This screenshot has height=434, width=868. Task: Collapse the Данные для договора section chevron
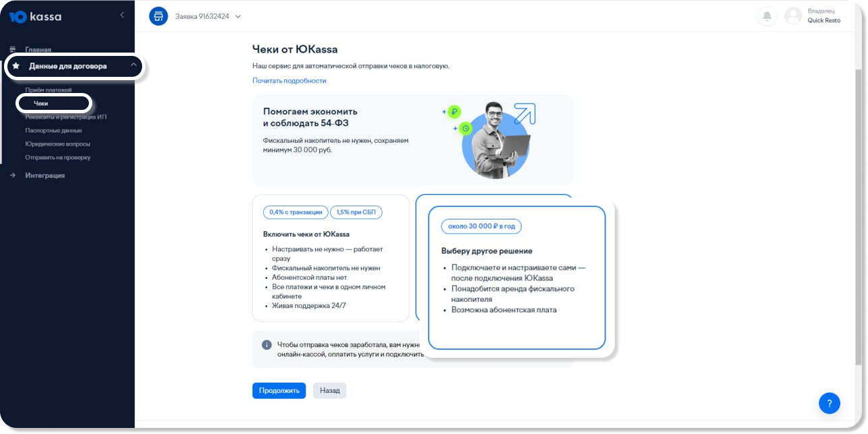tap(133, 65)
